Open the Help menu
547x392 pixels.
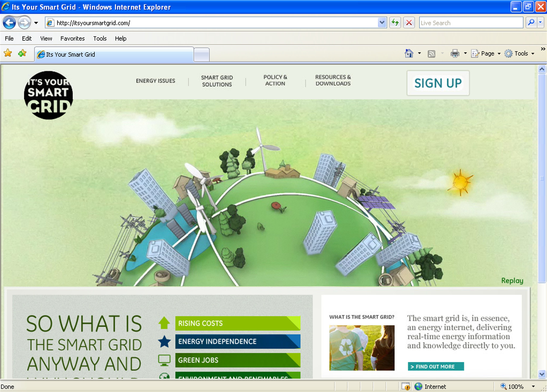[121, 38]
